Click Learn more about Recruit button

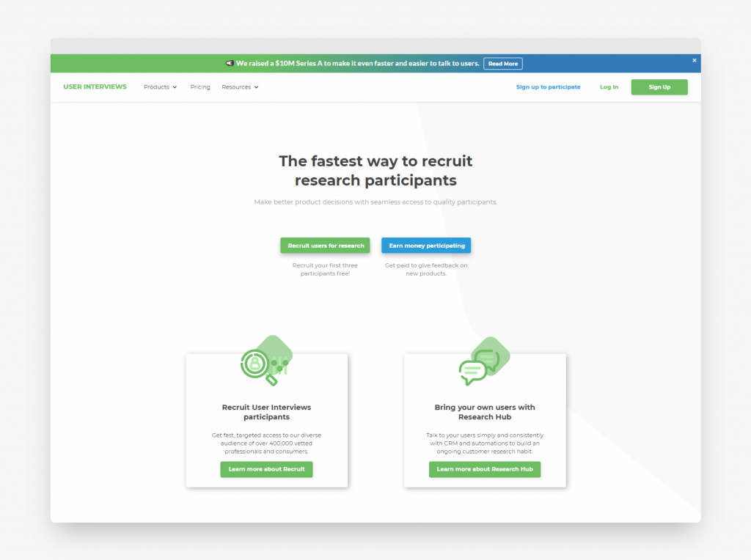pyautogui.click(x=266, y=469)
